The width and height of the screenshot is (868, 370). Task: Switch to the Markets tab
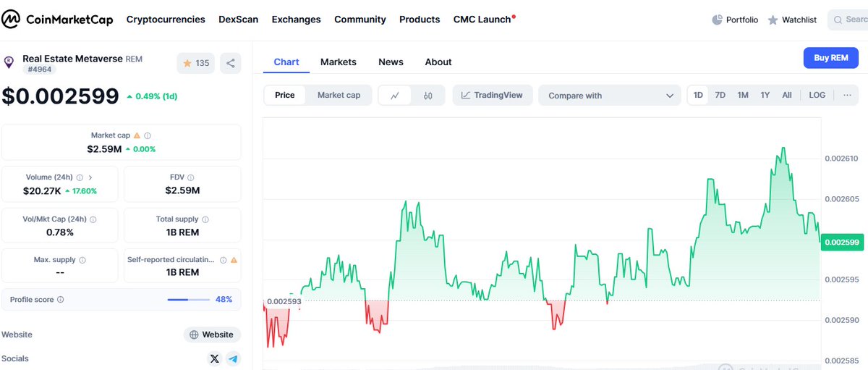(x=339, y=62)
